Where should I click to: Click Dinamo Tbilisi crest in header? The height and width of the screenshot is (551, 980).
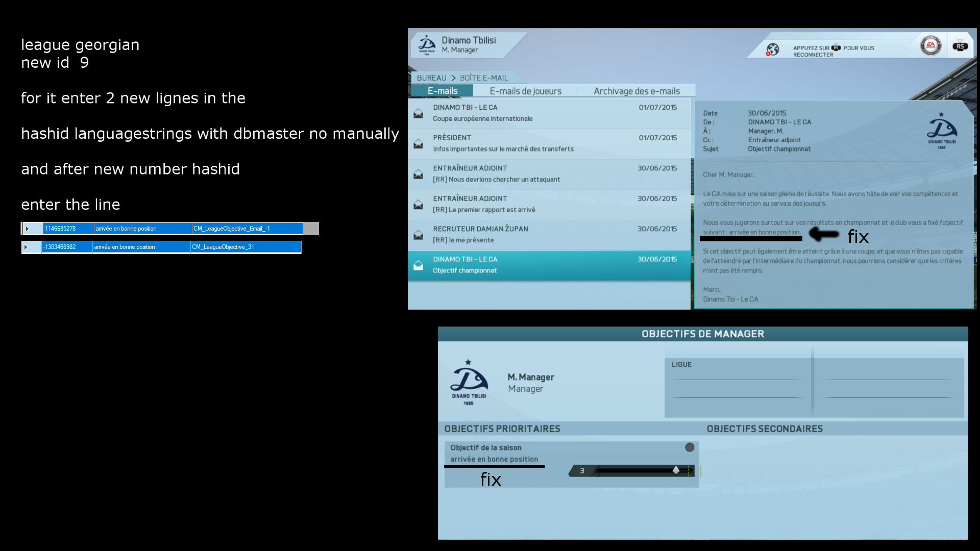point(427,44)
